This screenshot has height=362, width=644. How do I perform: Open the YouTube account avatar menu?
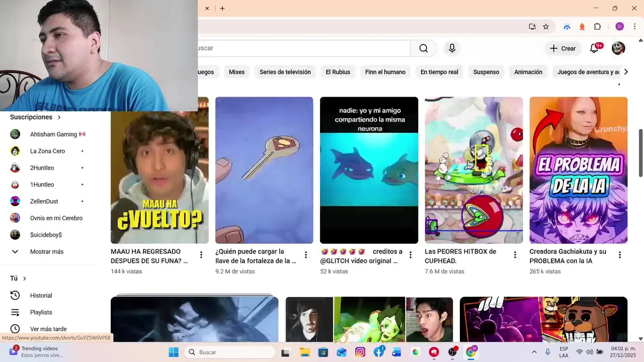pos(618,48)
